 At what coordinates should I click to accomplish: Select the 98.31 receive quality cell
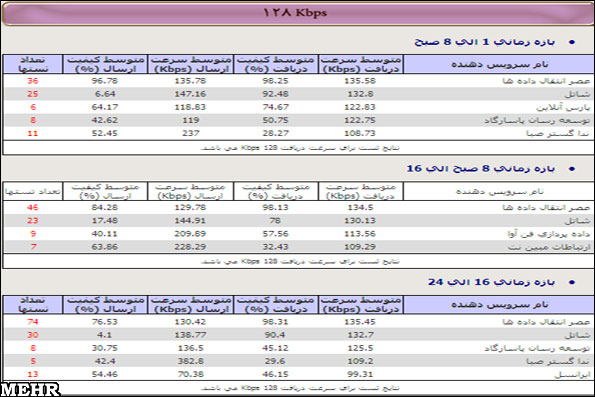[275, 322]
